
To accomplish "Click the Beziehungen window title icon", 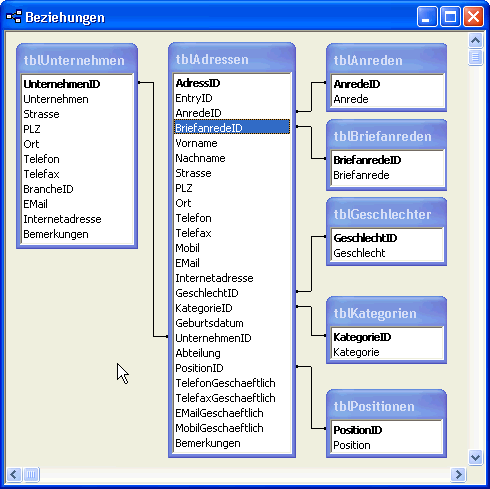I will click(x=14, y=17).
